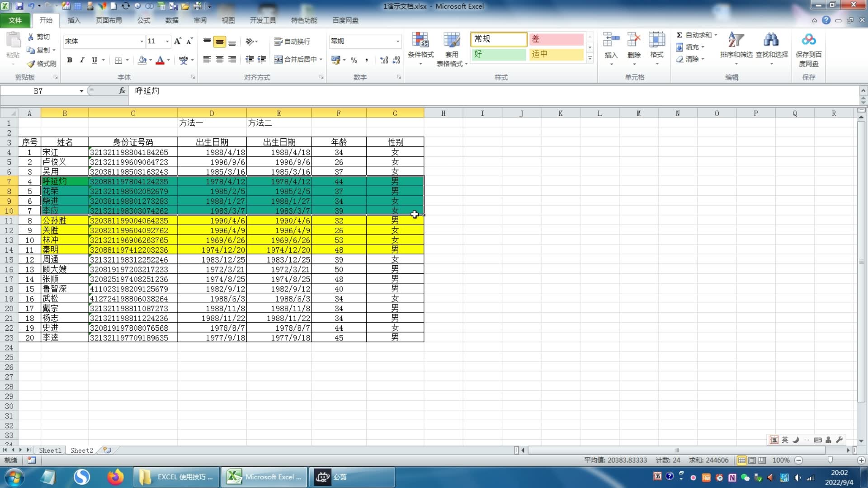Open the number format dropdown
Screen dimensions: 868x488
click(398, 41)
